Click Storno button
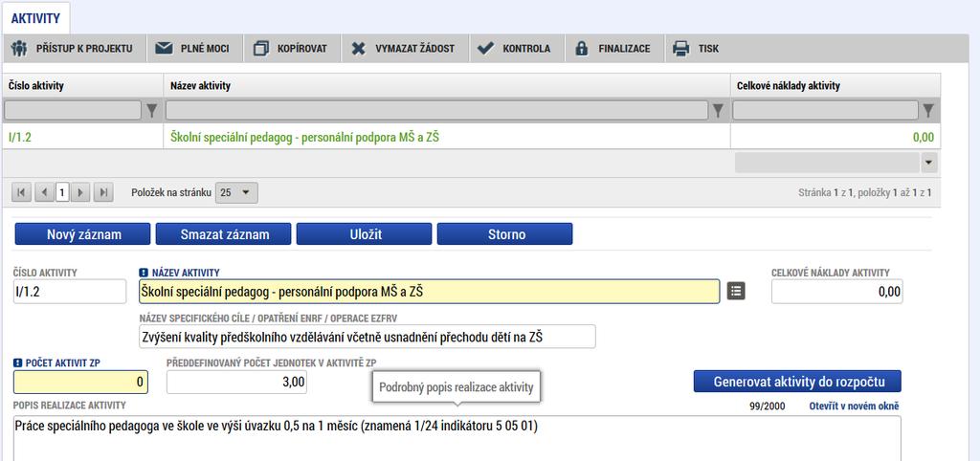Image resolution: width=980 pixels, height=461 pixels. 505,234
